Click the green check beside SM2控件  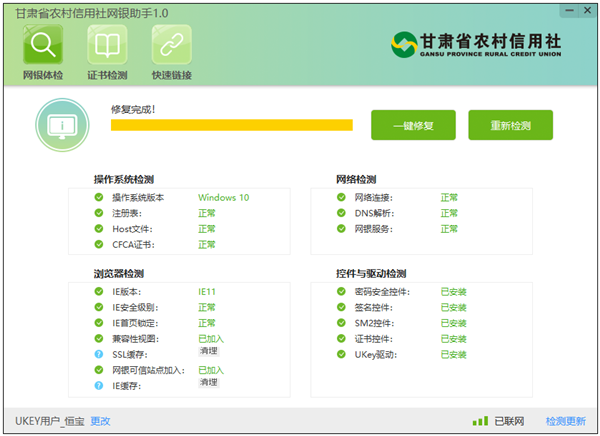click(341, 323)
